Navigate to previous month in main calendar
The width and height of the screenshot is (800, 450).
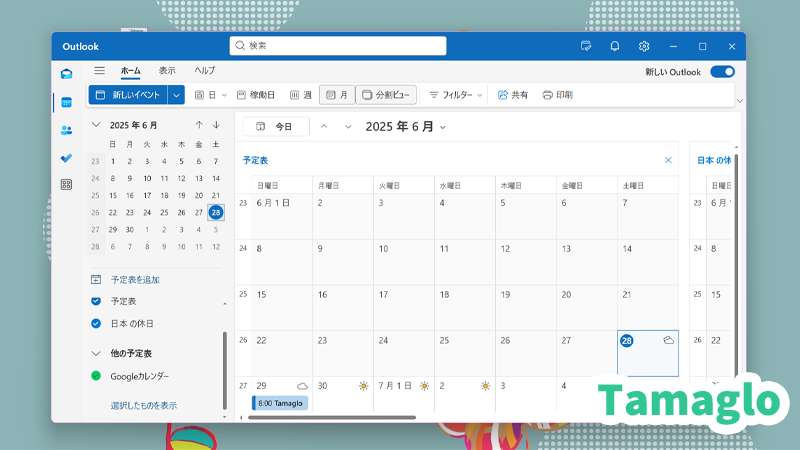click(324, 127)
